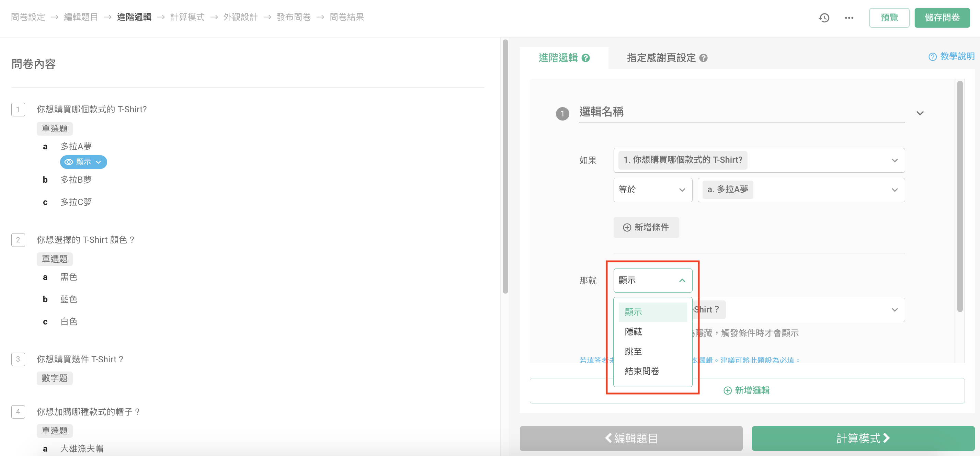Open the version history clock icon
The width and height of the screenshot is (980, 456).
tap(824, 18)
